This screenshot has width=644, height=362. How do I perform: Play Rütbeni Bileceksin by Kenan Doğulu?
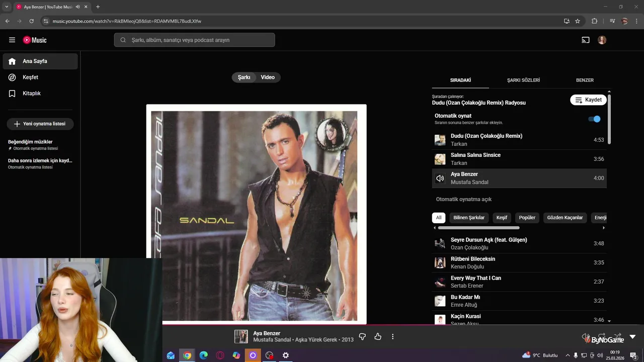[519, 262]
